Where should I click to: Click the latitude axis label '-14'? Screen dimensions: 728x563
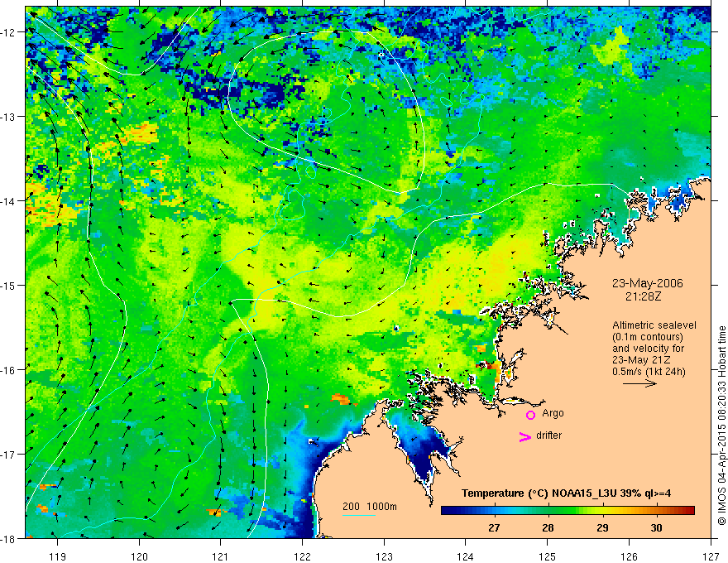(x=8, y=201)
